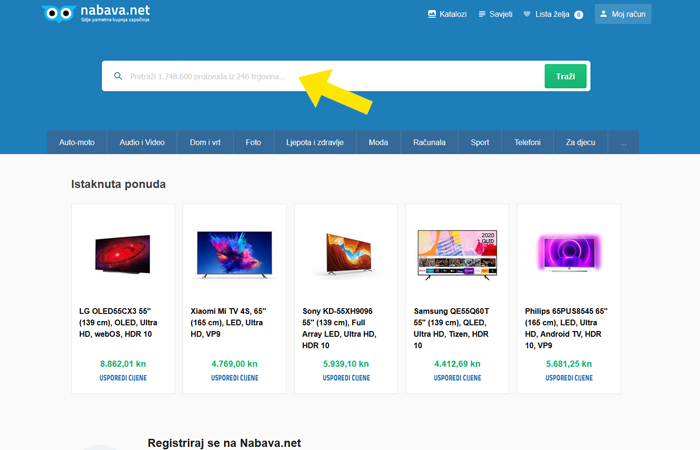Click the nabava.net owl logo
700x450 pixels.
tap(96, 13)
